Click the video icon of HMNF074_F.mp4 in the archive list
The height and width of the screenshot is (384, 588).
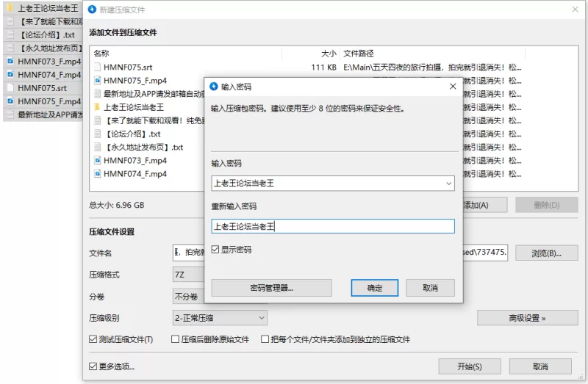click(x=97, y=174)
